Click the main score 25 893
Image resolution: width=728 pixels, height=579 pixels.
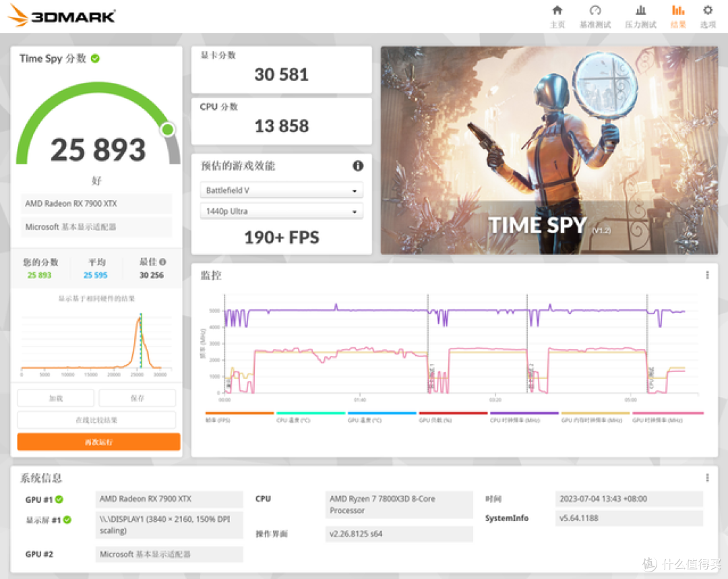click(x=98, y=150)
